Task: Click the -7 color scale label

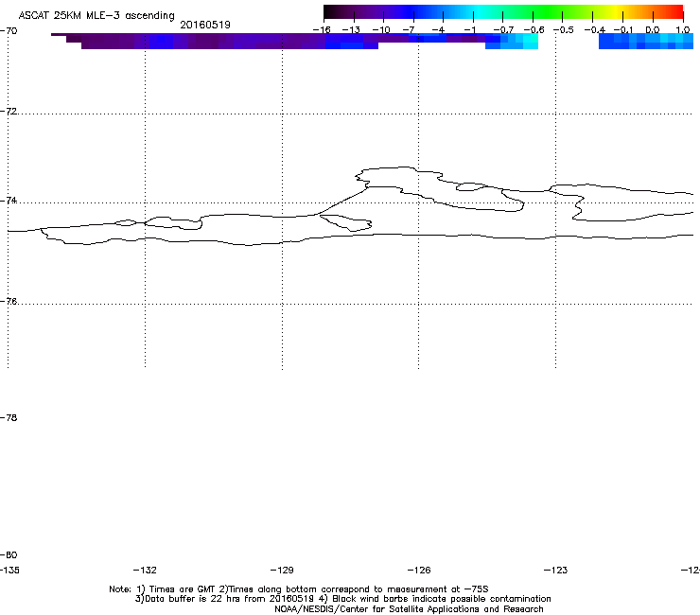Action: tap(410, 30)
